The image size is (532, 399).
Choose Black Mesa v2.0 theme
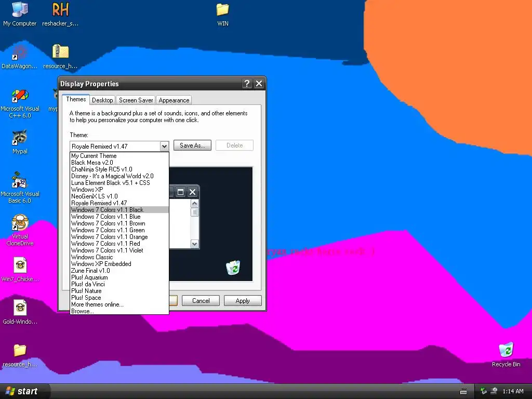pos(119,163)
